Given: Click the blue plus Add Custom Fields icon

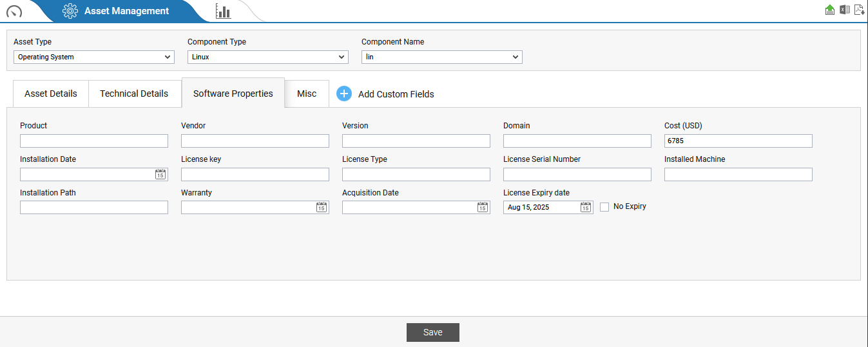Looking at the screenshot, I should pos(344,94).
